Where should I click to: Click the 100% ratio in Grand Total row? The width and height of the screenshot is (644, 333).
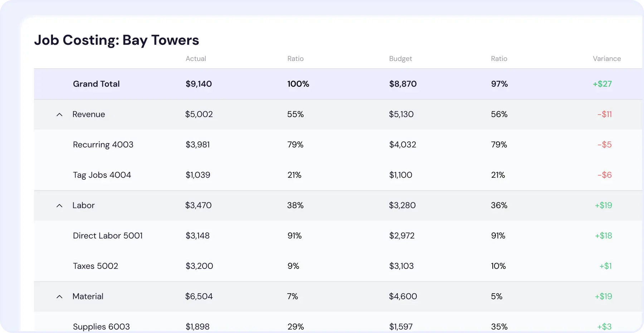(x=298, y=84)
